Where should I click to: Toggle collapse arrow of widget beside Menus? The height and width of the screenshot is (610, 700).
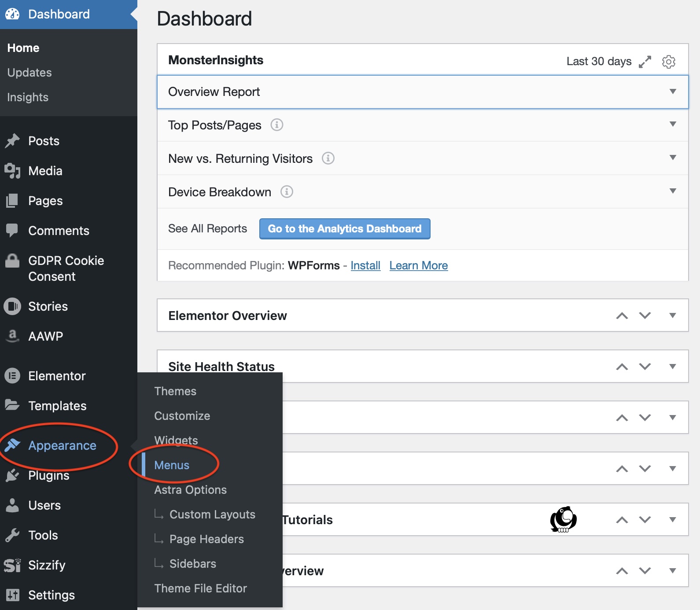[x=673, y=469]
